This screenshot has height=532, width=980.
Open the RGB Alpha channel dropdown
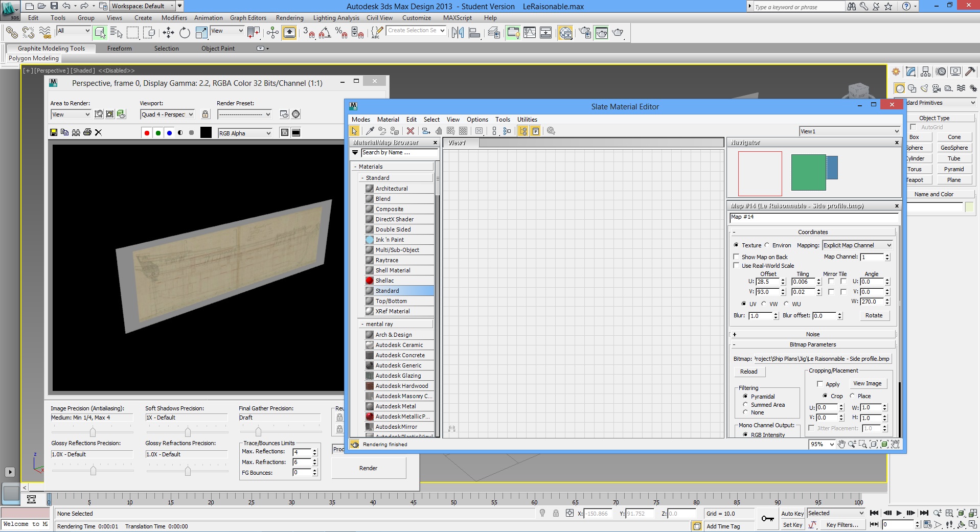(x=245, y=133)
